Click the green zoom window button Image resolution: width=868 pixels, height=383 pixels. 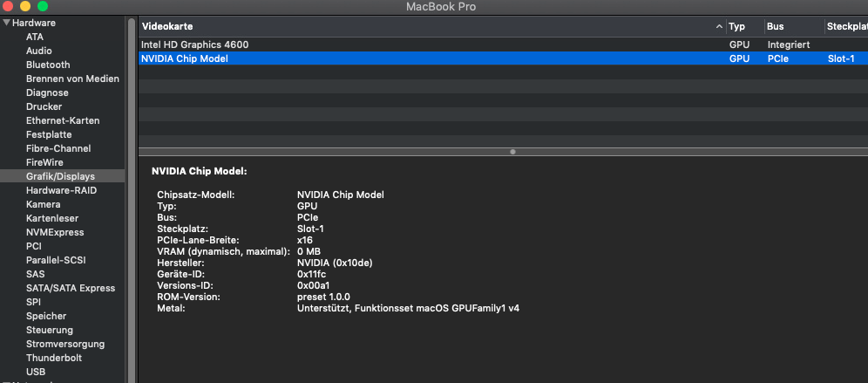pyautogui.click(x=42, y=6)
